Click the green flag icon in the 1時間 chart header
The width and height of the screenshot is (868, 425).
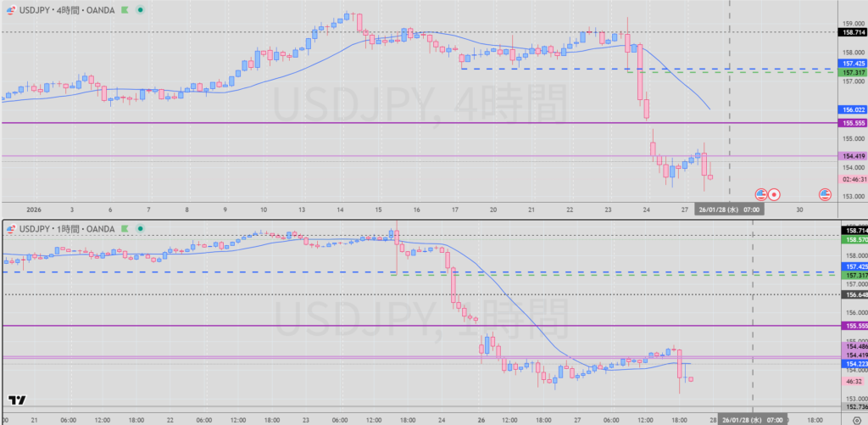(125, 228)
